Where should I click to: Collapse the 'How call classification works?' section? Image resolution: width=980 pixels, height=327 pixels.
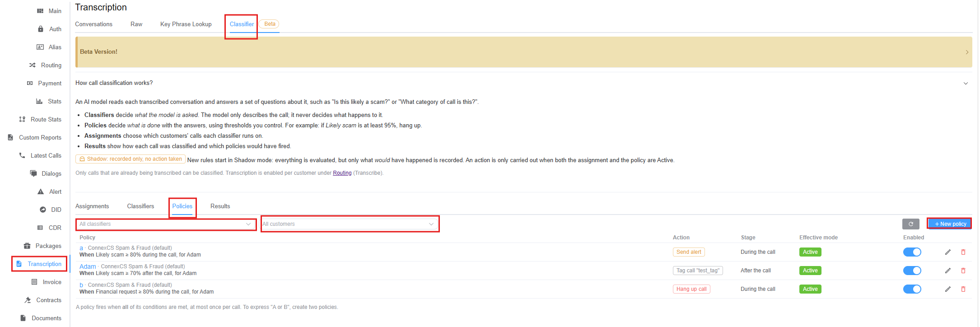[966, 83]
